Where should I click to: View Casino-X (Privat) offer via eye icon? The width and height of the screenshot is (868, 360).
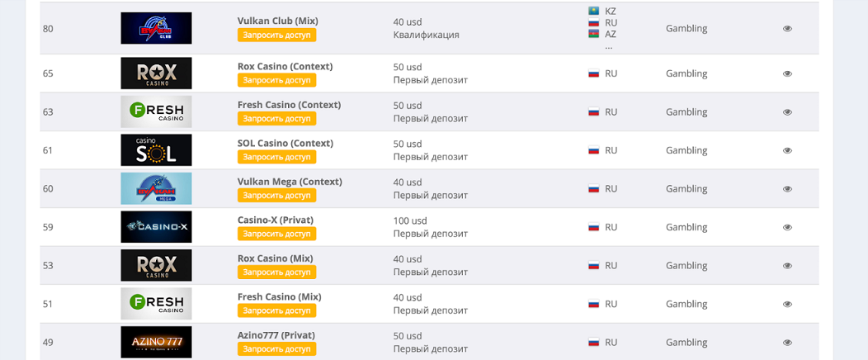point(787,227)
